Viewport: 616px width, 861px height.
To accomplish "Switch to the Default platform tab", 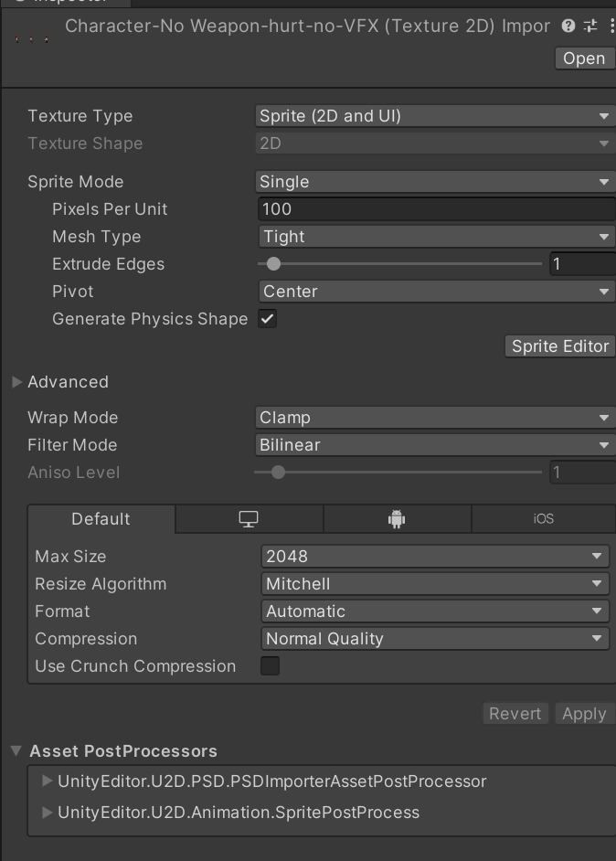I will pos(101,518).
